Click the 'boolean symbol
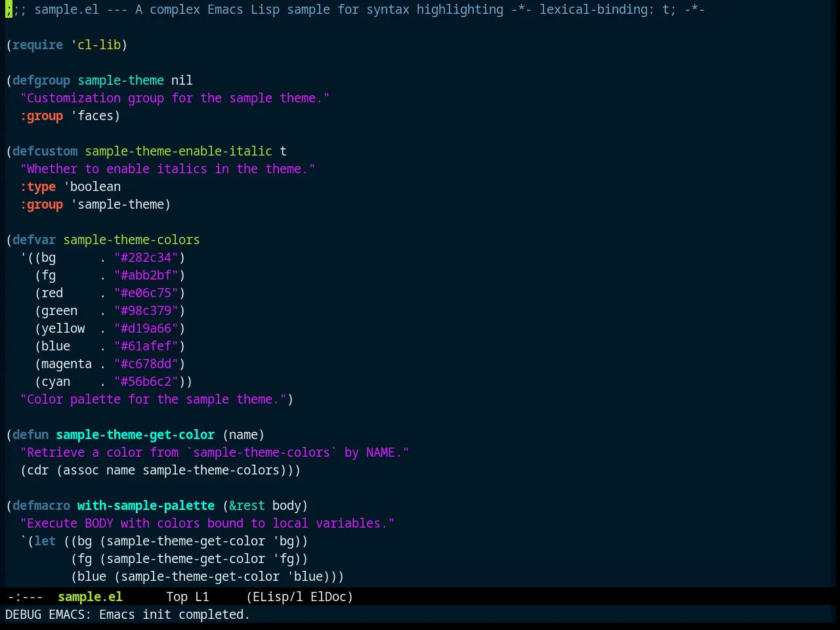Screen dimensions: 840x630 tap(92, 186)
